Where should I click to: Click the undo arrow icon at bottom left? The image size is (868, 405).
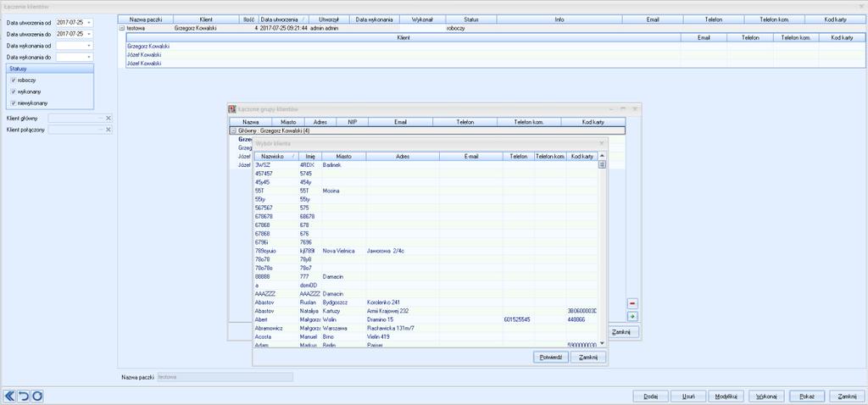(23, 397)
